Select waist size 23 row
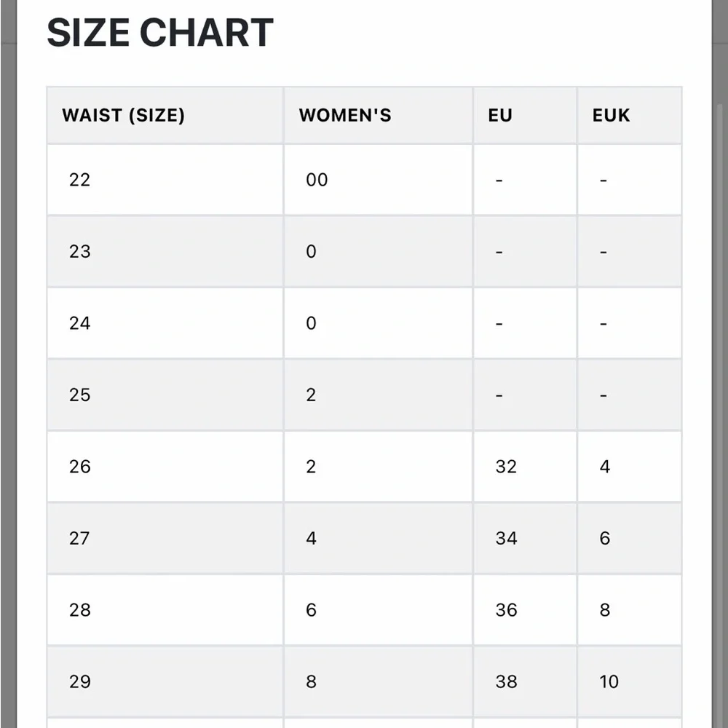This screenshot has width=728, height=728. [x=364, y=251]
